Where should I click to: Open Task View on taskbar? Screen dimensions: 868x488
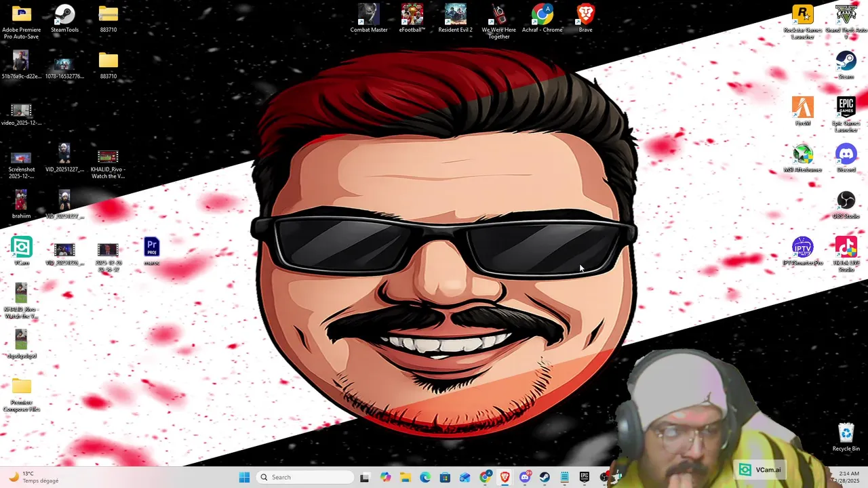click(x=364, y=477)
